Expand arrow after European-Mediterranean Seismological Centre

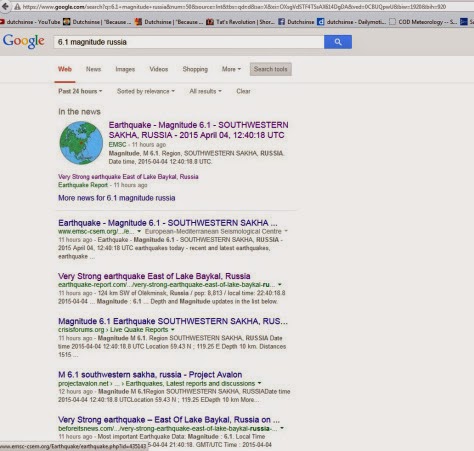click(x=286, y=231)
